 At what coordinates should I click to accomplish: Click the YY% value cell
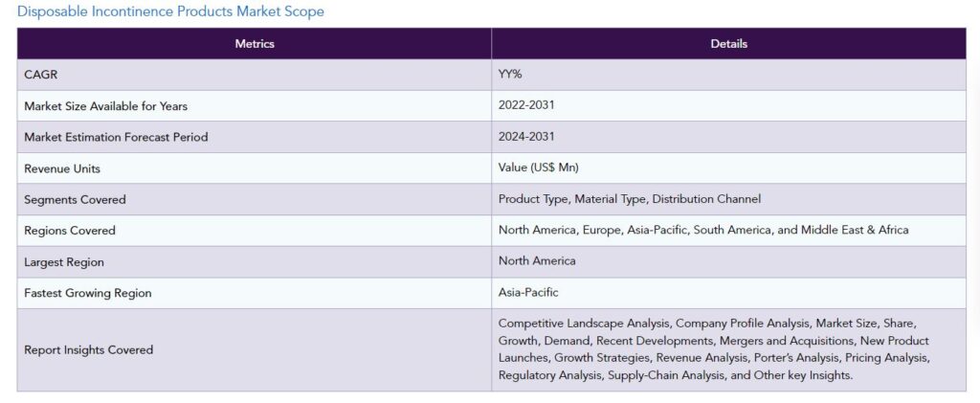(x=728, y=75)
